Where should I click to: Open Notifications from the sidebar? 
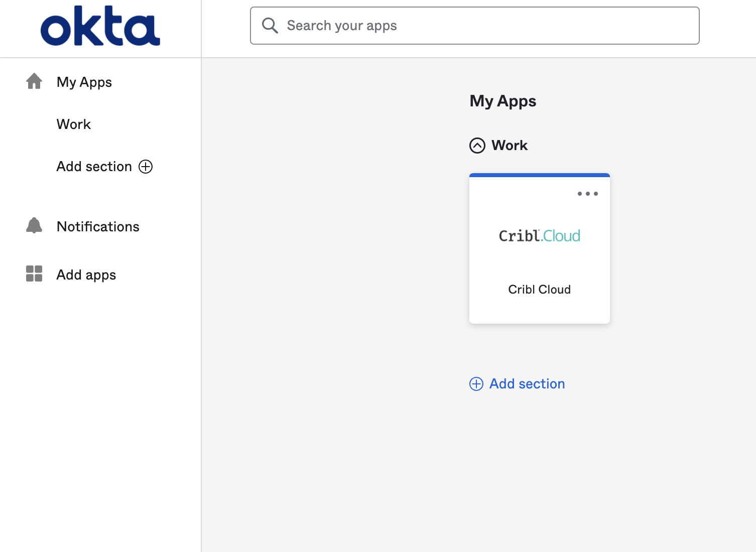tap(98, 226)
